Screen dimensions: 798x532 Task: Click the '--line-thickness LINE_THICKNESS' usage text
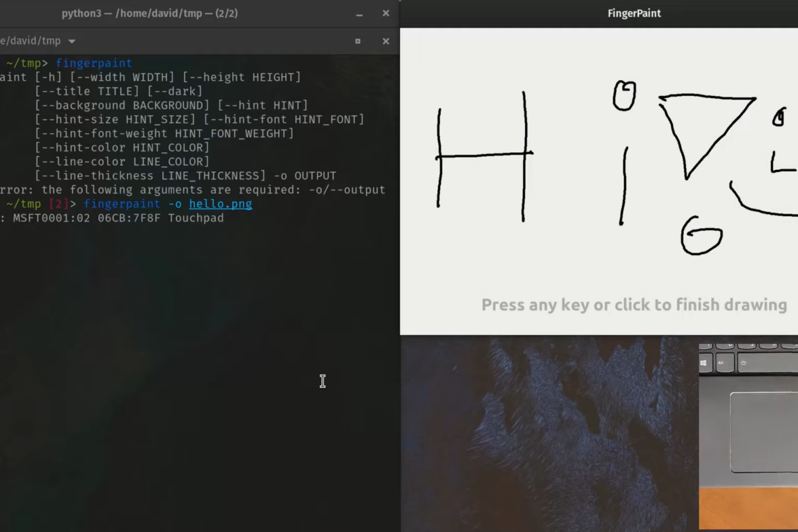pos(150,175)
